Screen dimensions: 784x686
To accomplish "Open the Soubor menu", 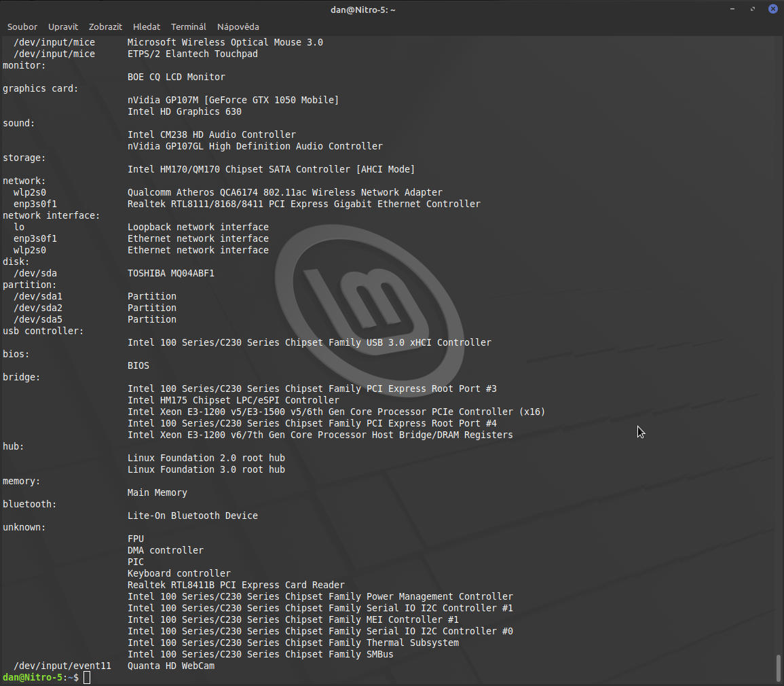I will pos(22,26).
